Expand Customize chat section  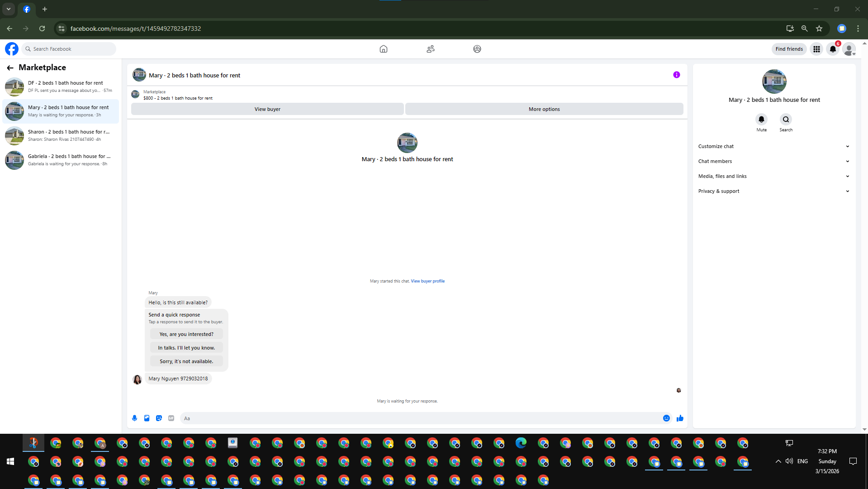click(774, 146)
